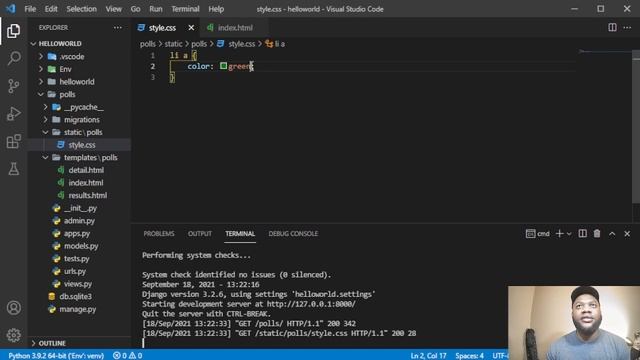Expand the migrations folder
The height and width of the screenshot is (360, 640).
[45, 120]
